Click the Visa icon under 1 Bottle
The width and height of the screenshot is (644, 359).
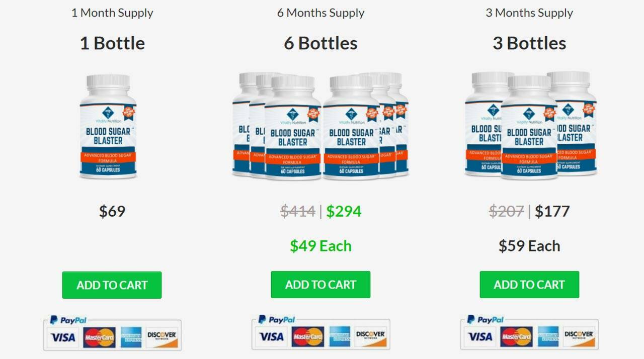pos(63,337)
